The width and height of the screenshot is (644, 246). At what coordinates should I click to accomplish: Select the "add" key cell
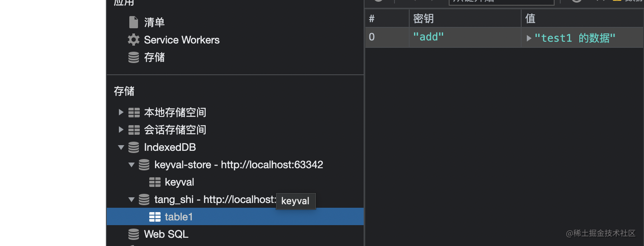[465, 37]
